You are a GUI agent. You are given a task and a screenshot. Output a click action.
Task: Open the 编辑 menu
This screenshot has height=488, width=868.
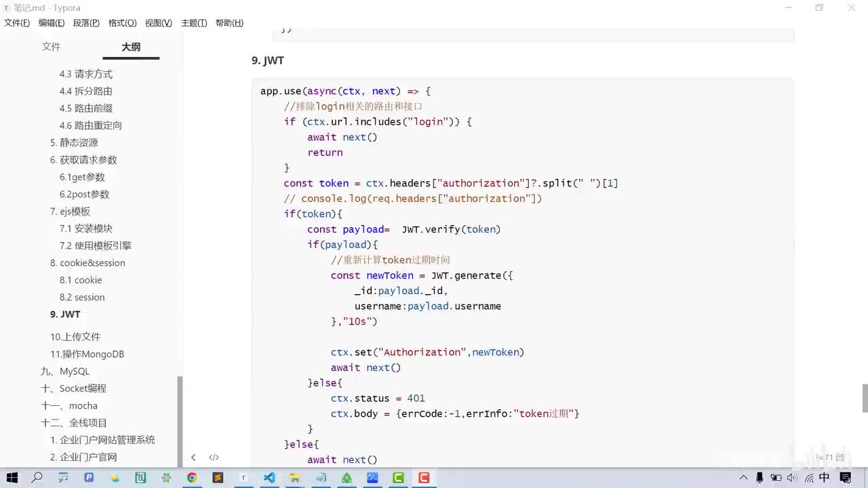coord(52,23)
